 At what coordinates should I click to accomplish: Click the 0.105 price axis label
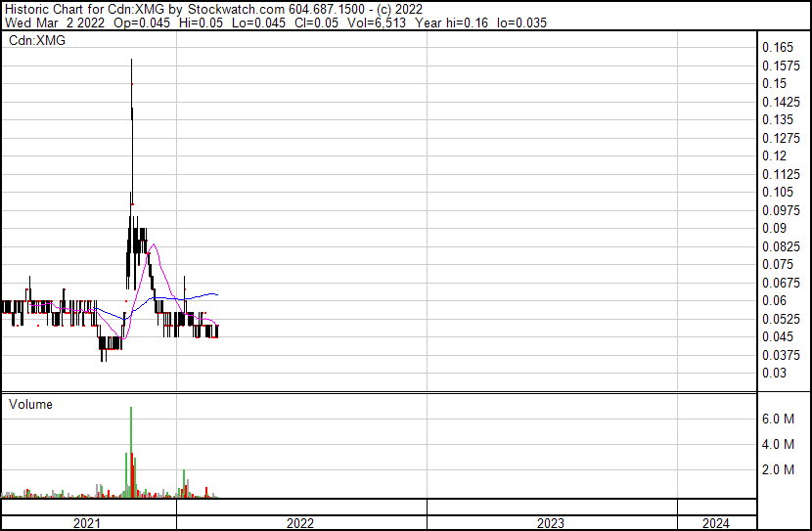point(778,192)
